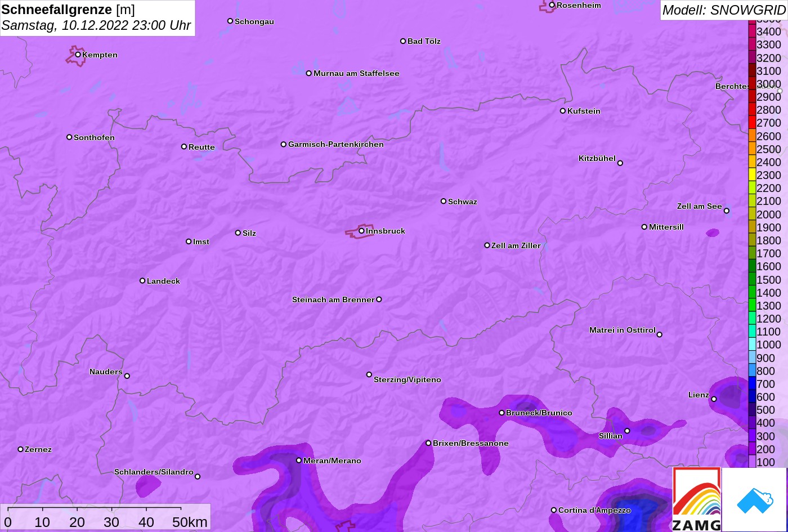The height and width of the screenshot is (532, 788).
Task: Click the Schneefallgrenze [m] title
Action: (68, 10)
